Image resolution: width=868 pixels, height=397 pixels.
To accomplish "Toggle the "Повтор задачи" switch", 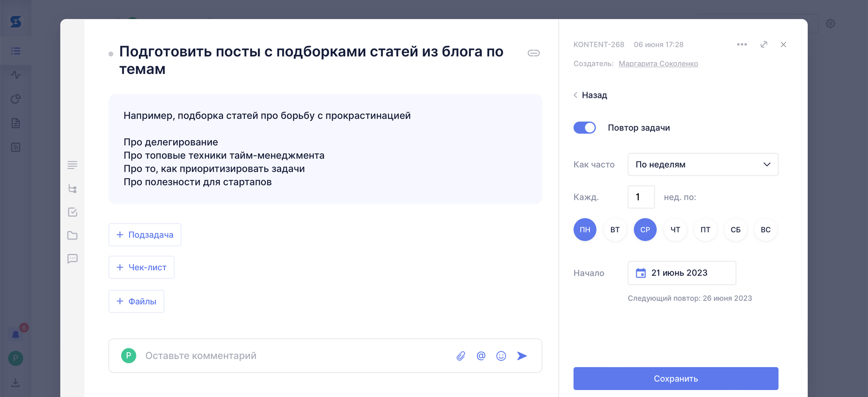I will [585, 128].
